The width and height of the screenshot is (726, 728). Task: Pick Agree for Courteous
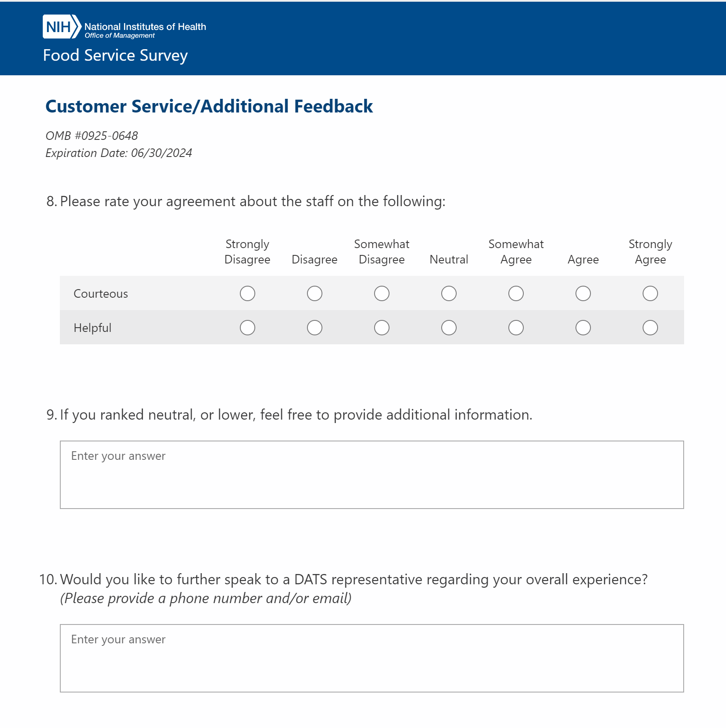click(583, 293)
